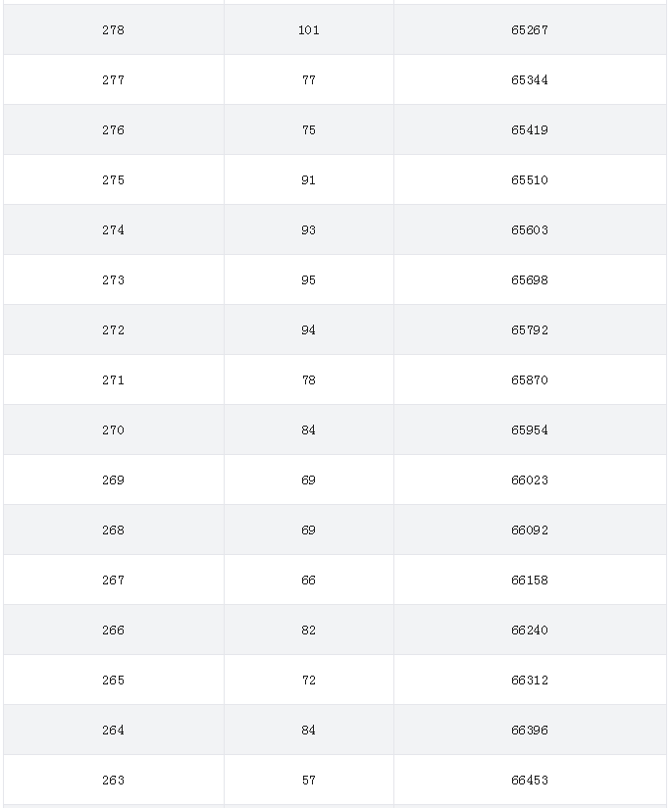
Task: Click cumulative total 66240
Action: pyautogui.click(x=530, y=630)
